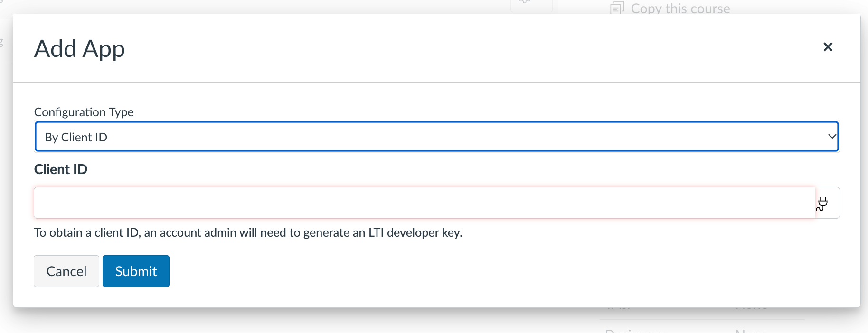The height and width of the screenshot is (333, 868).
Task: Click the copy icon beside Copy this course
Action: pyautogui.click(x=617, y=8)
